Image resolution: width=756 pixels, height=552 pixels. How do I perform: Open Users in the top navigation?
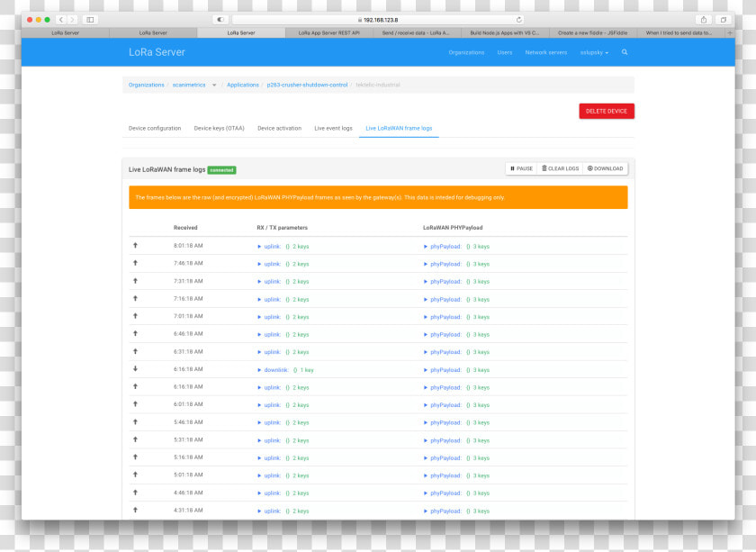505,52
